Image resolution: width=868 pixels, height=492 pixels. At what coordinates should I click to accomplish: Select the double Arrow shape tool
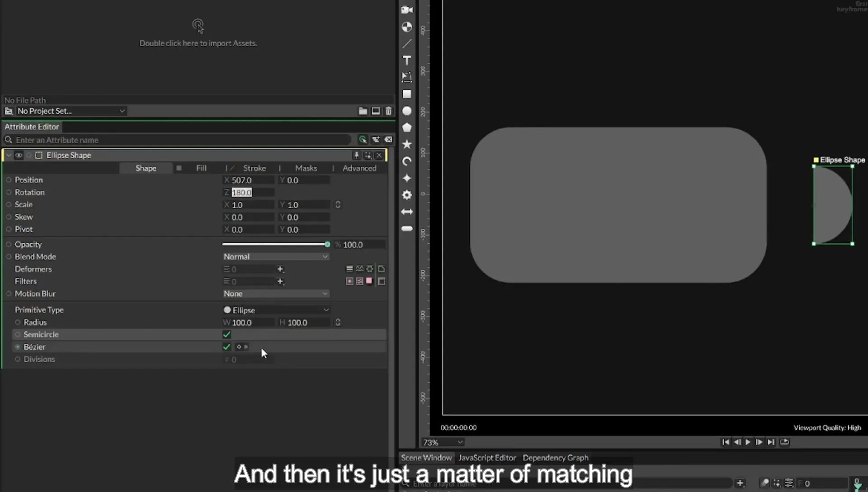(x=407, y=212)
